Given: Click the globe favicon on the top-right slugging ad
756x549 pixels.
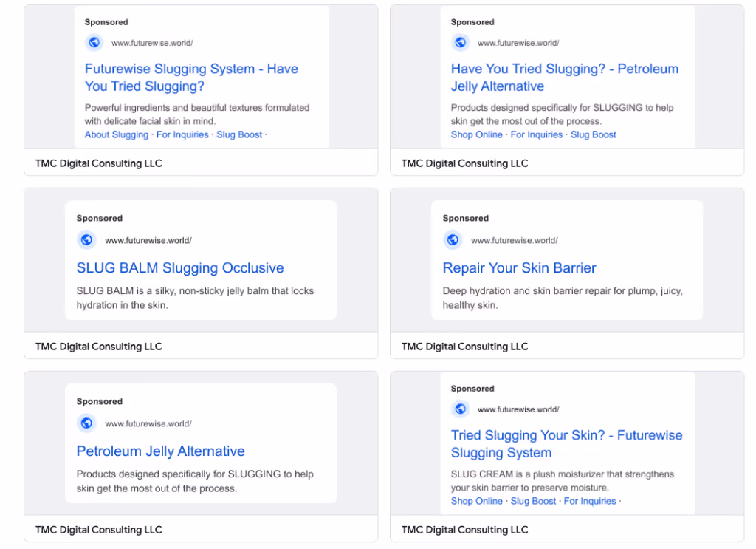Looking at the screenshot, I should click(x=460, y=42).
